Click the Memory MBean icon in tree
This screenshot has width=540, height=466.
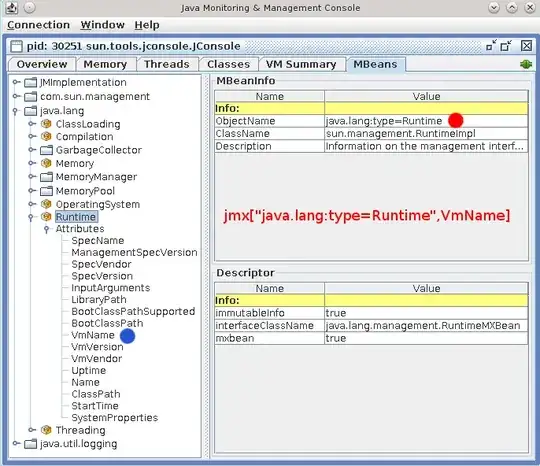pyautogui.click(x=46, y=163)
